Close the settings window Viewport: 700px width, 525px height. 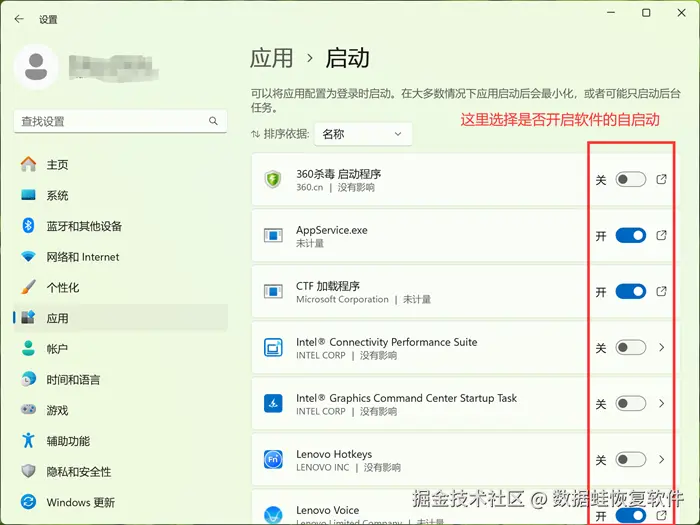(x=681, y=12)
